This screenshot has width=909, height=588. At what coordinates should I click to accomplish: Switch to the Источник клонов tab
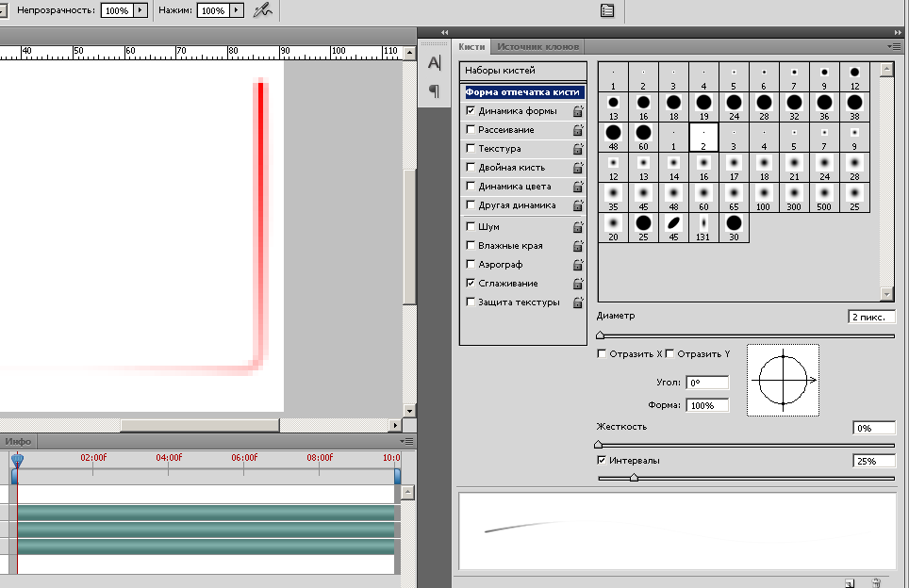(538, 47)
